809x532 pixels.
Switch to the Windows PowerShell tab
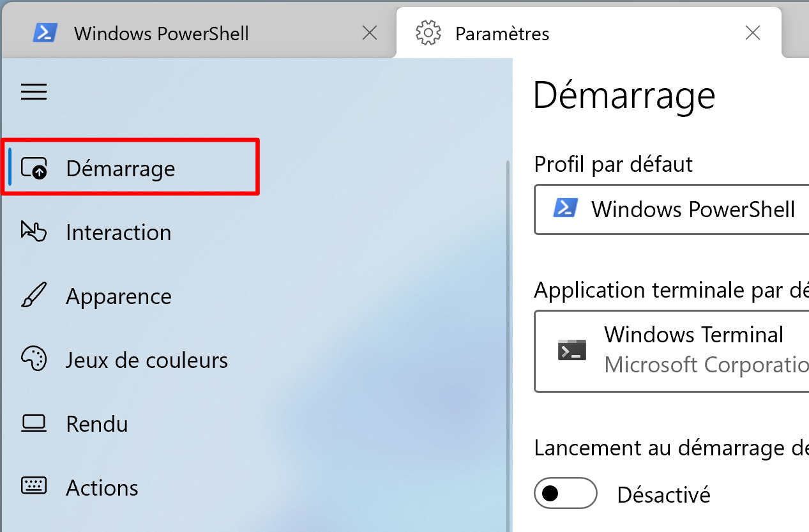pos(198,33)
